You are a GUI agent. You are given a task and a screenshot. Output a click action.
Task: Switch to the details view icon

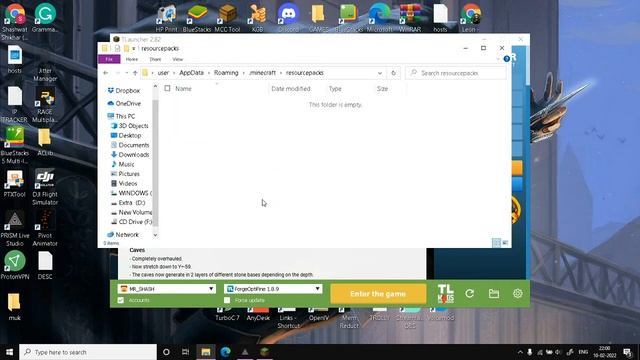click(x=496, y=243)
